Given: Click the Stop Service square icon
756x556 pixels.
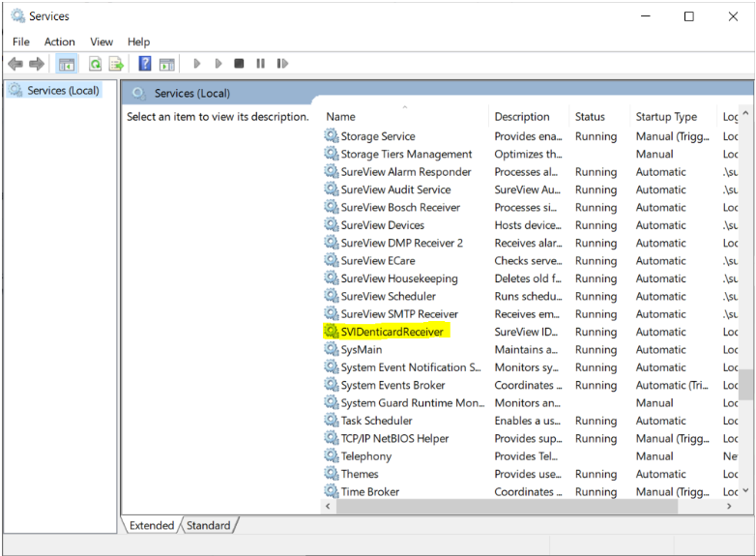Looking at the screenshot, I should 239,64.
